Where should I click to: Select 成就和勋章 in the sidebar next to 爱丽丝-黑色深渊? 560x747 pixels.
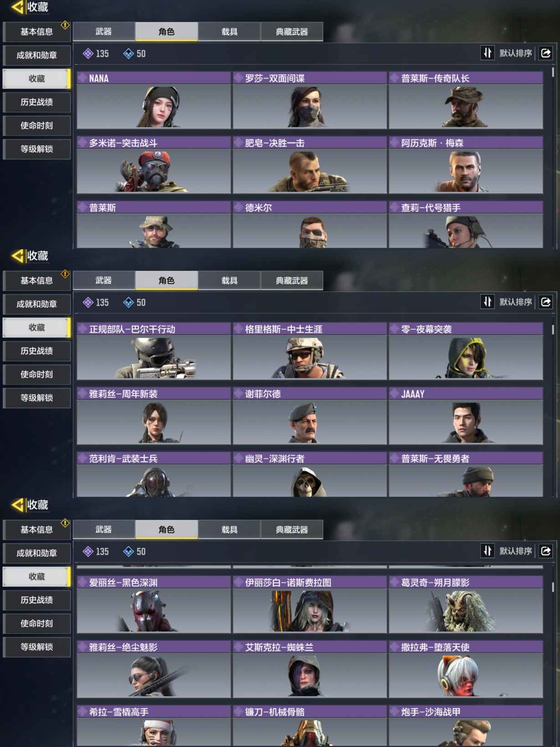pos(37,553)
